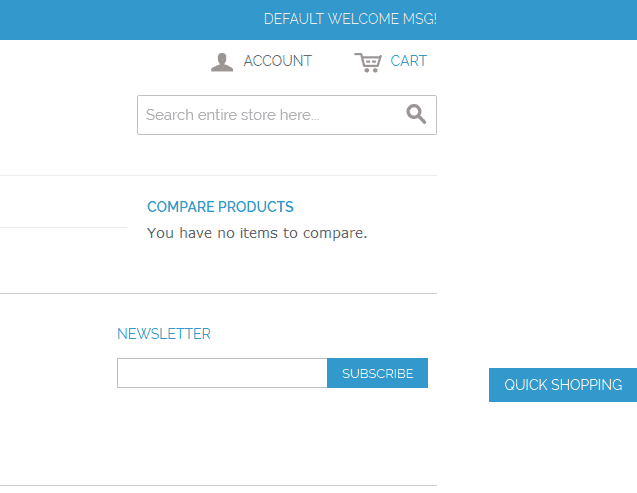Click the blue header bar left of welcome message
Viewport: 637px width, 493px height.
coord(120,19)
